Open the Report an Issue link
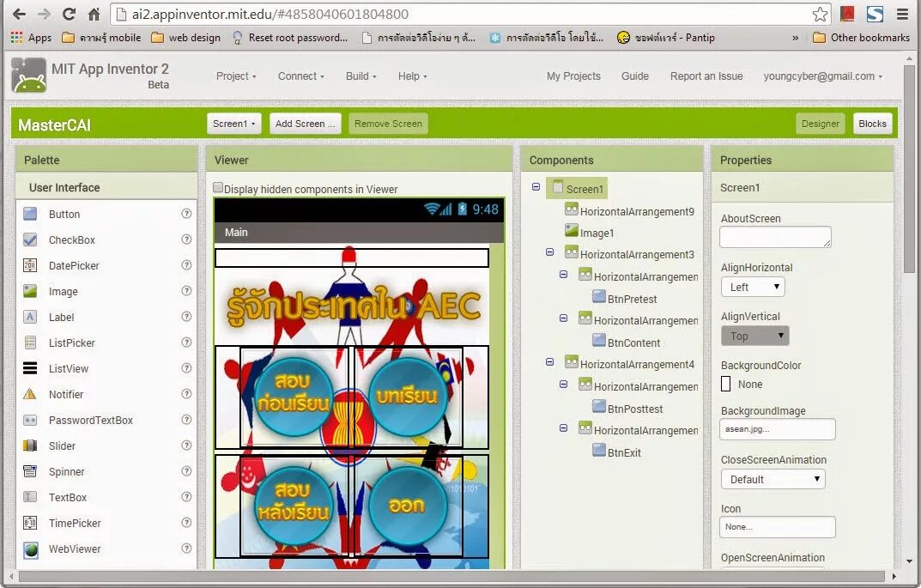Viewport: 921px width, 588px height. 706,76
